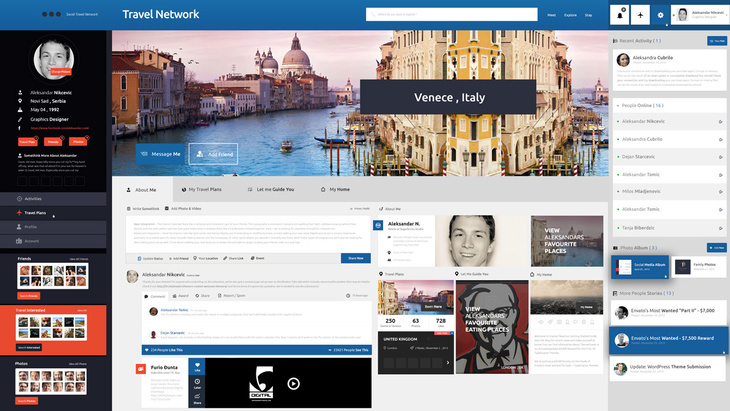The image size is (730, 411).
Task: Click the Recent Activity blue button
Action: click(717, 41)
